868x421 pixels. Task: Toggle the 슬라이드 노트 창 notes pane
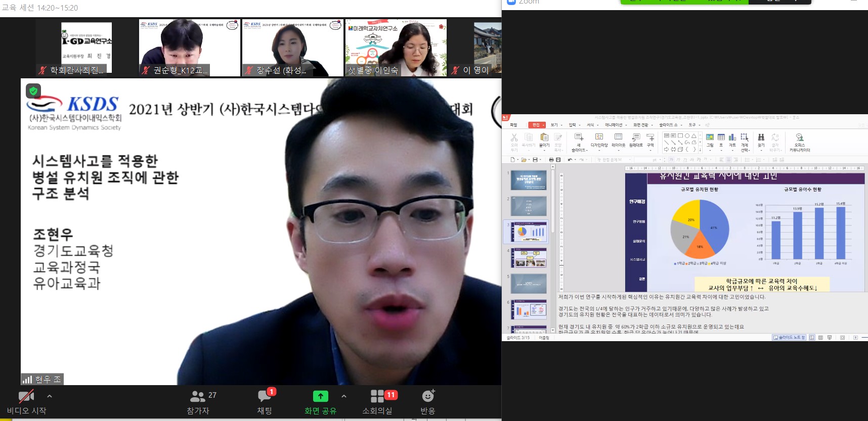[789, 338]
